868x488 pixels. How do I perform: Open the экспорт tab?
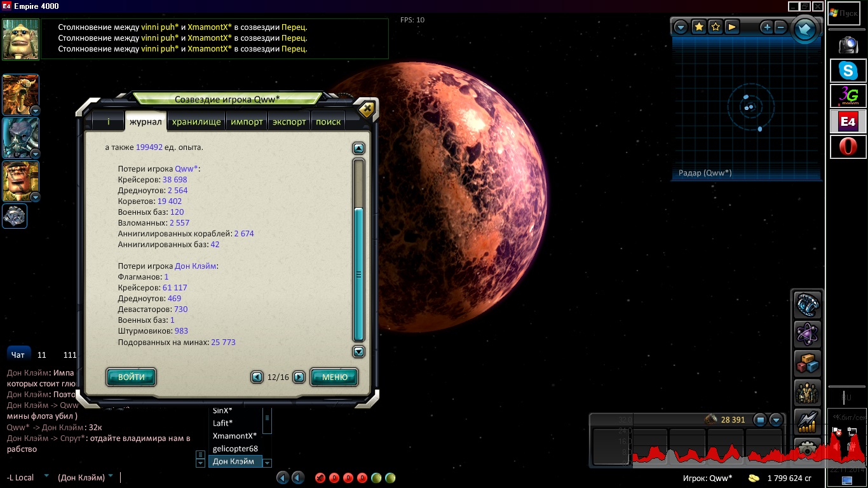289,121
